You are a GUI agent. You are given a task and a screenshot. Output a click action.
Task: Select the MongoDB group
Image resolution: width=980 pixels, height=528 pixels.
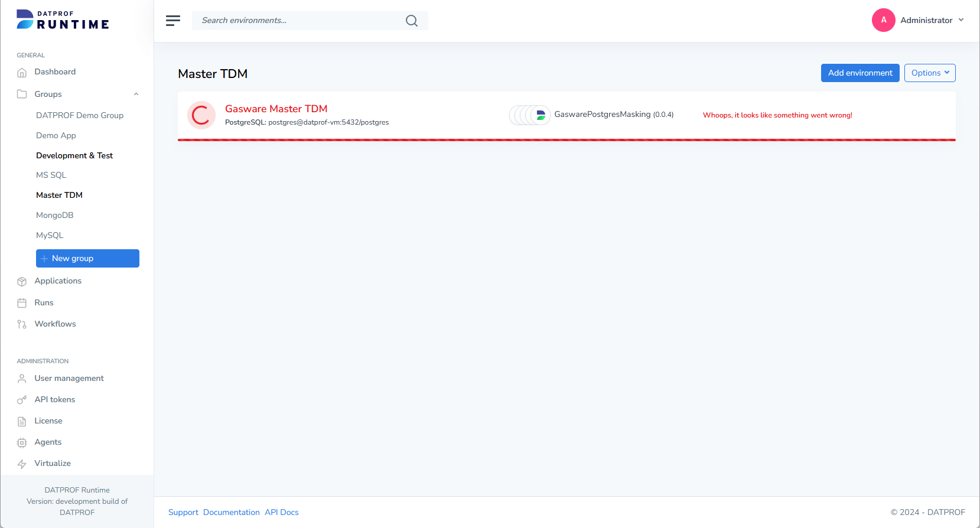pos(55,216)
